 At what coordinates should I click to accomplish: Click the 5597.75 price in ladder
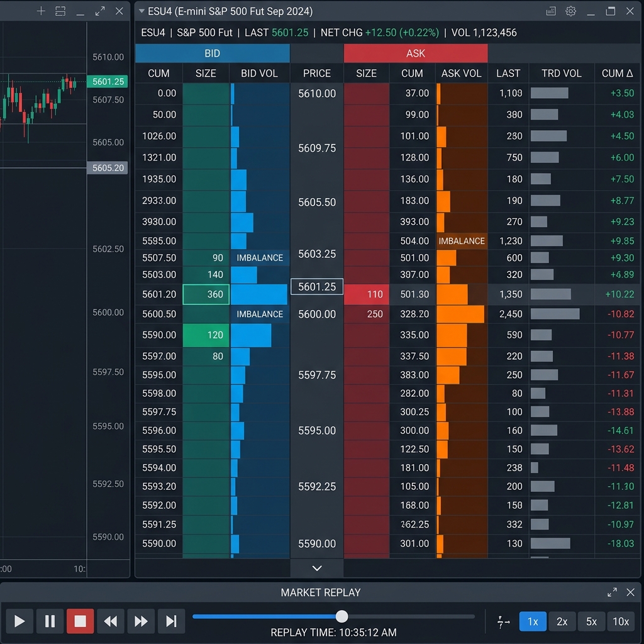(x=317, y=375)
